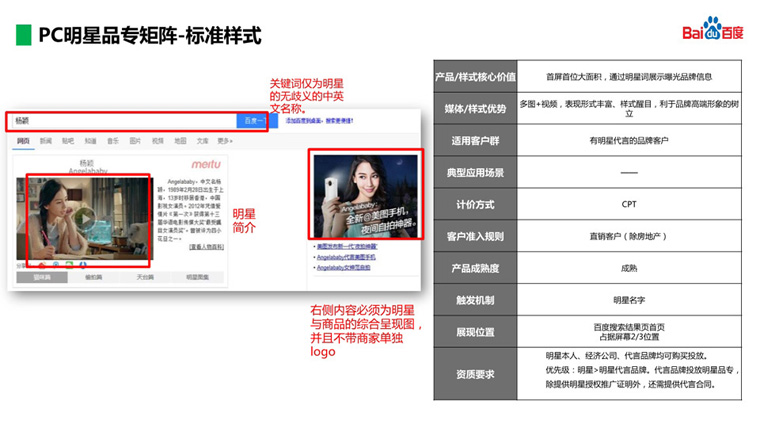This screenshot has height=428, width=760.
Task: Click the 多图+视频 advantages cell
Action: coord(629,109)
